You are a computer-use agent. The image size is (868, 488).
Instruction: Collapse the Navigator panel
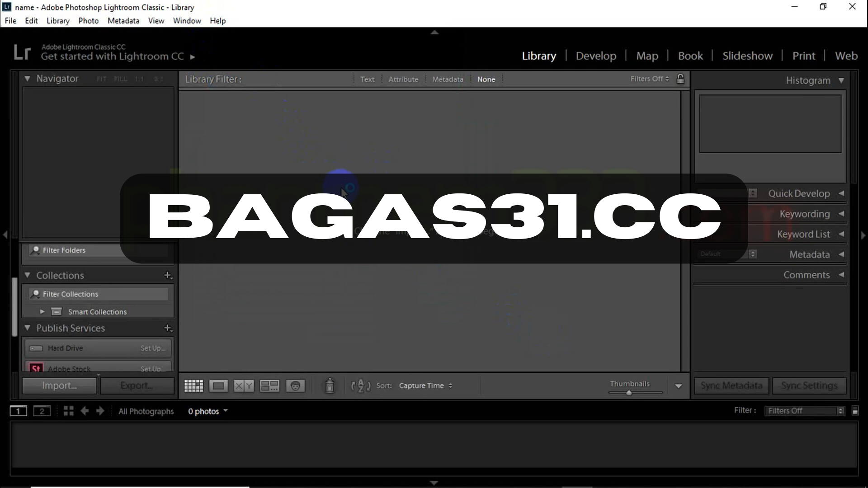coord(27,79)
